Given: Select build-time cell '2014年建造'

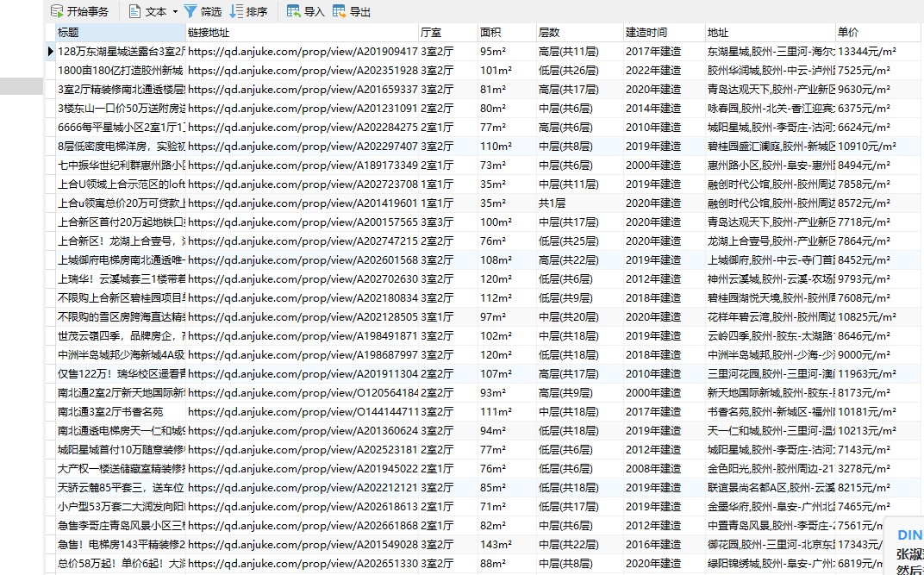Looking at the screenshot, I should pos(664,108).
